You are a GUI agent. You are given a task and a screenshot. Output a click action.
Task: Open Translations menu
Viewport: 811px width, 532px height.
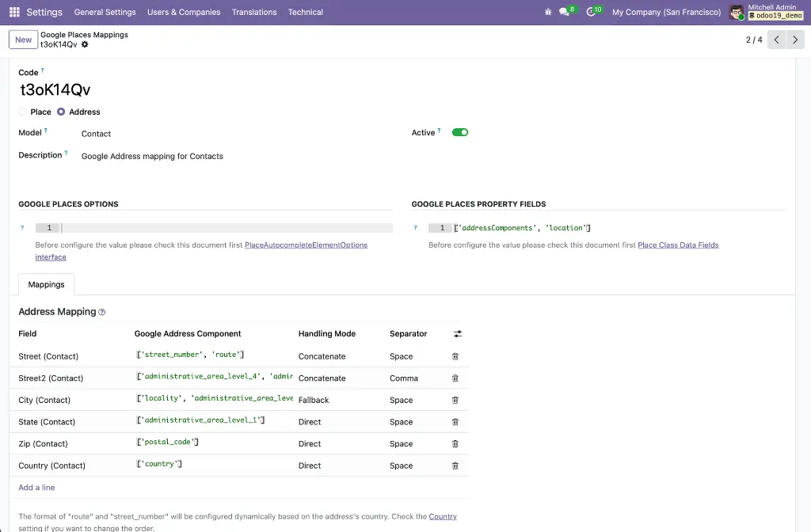pos(254,12)
